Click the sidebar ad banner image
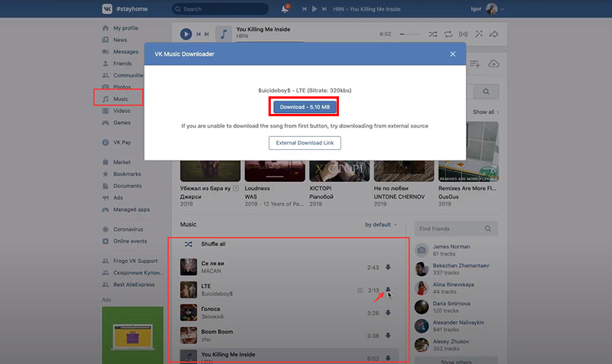The width and height of the screenshot is (612, 364). click(x=132, y=335)
